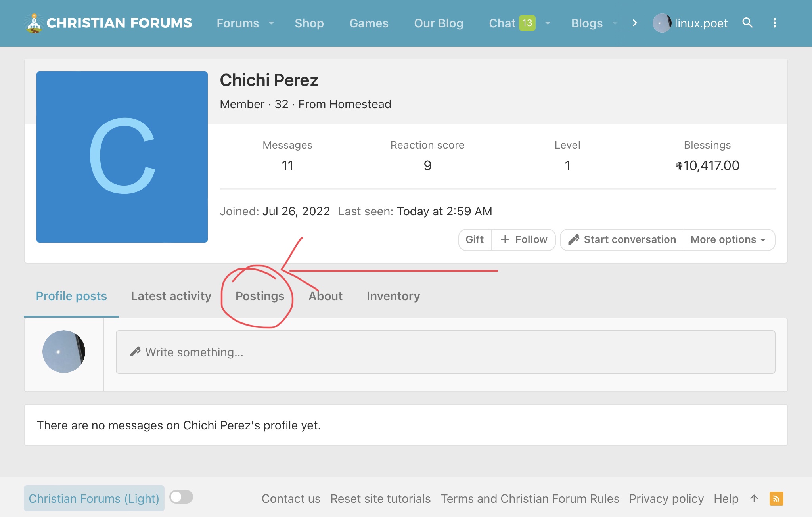
Task: Expand the Chat dropdown arrow
Action: [548, 23]
